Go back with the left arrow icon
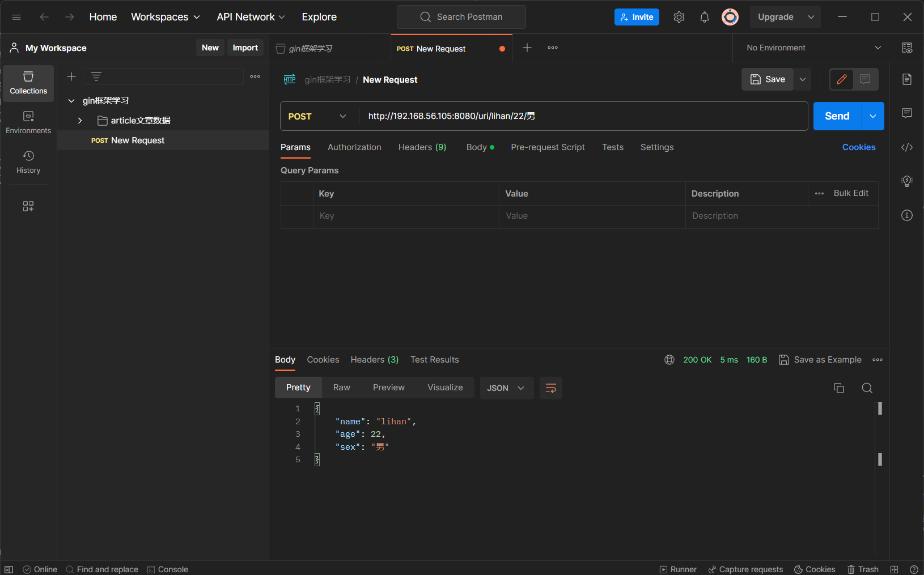 click(x=44, y=17)
